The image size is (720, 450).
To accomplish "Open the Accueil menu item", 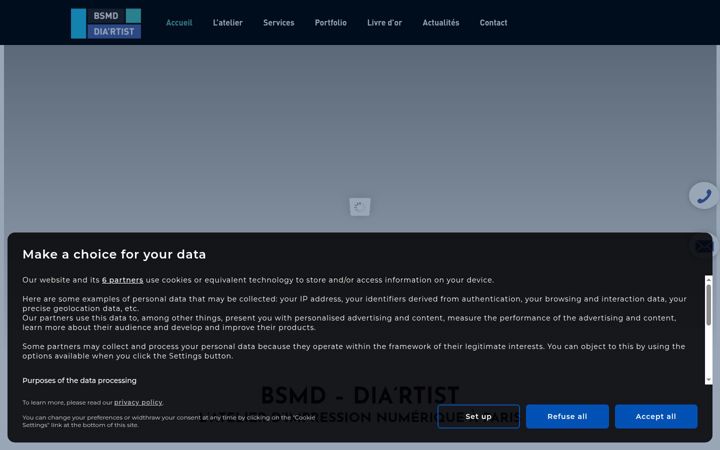I will click(x=179, y=22).
